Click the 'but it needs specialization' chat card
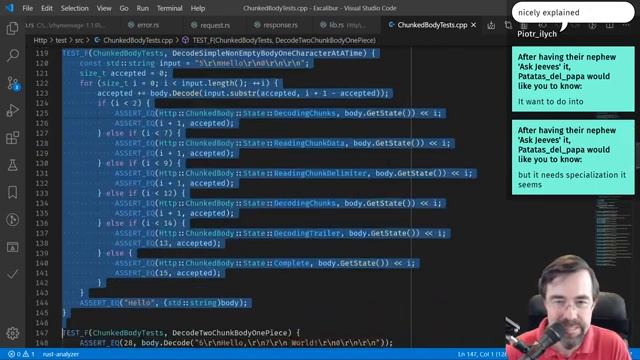Viewport: 640px width, 360px height. pos(573,157)
